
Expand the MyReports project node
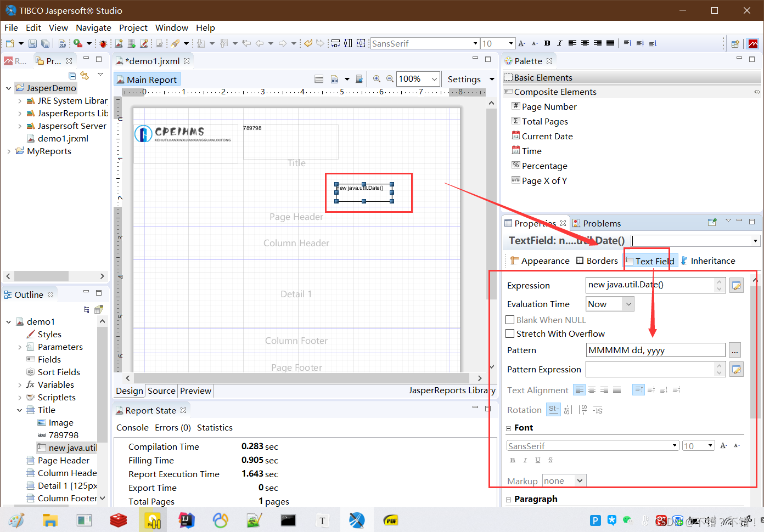click(9, 151)
